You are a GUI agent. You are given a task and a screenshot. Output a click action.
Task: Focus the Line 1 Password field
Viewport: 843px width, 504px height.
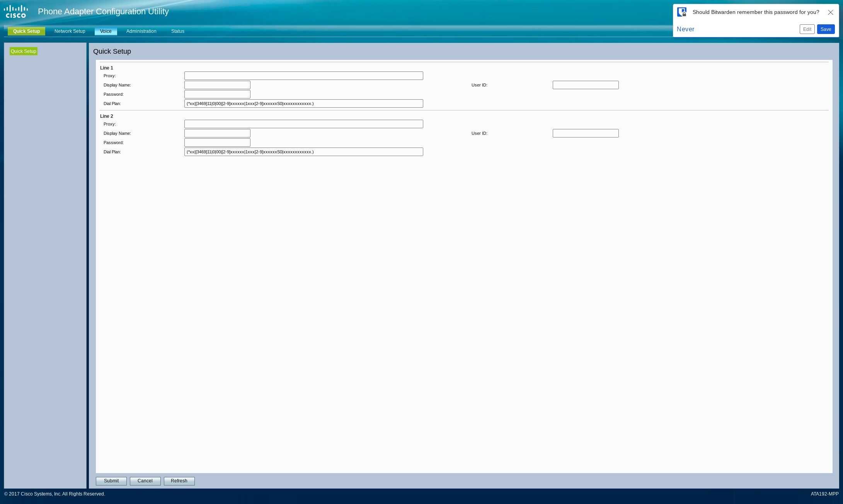[x=217, y=94]
